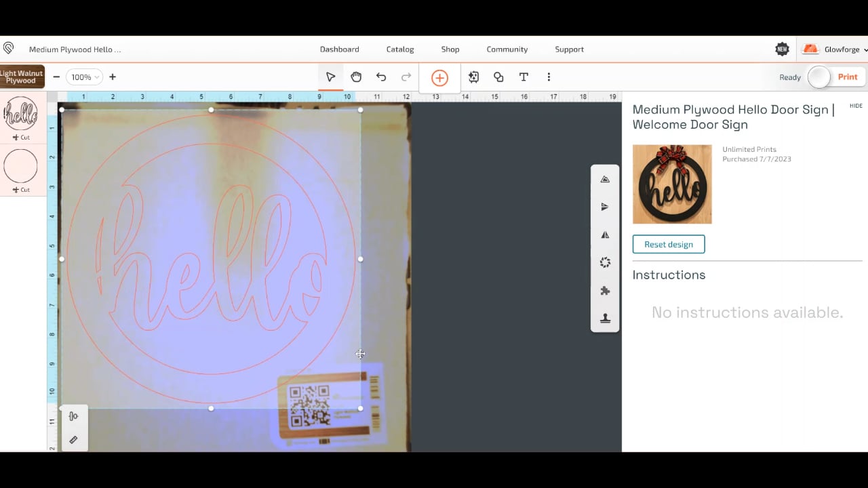Activate the hand pan tool
This screenshot has height=488, width=868.
(x=356, y=77)
